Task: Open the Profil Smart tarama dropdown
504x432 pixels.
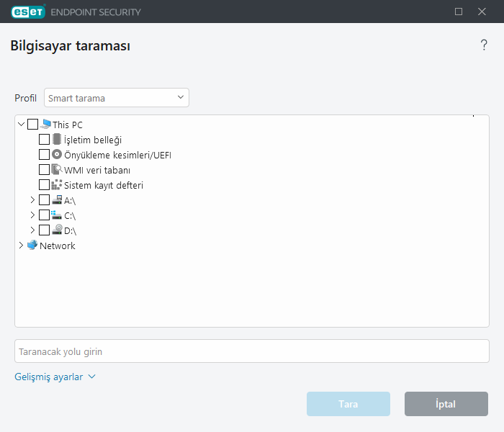Action: point(117,98)
